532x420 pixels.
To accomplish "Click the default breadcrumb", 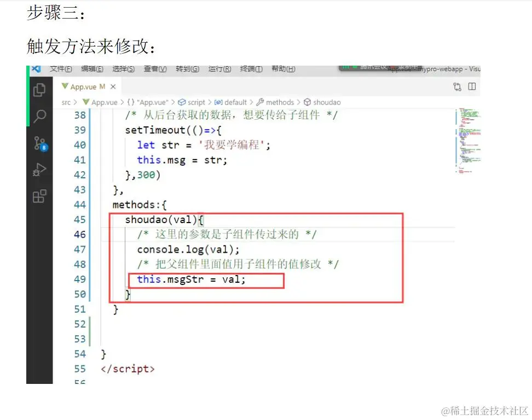I will 230,102.
